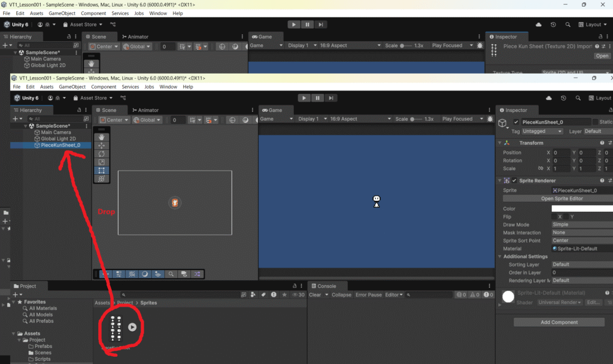Toggle scale proportions link icon in Transform
613x364 pixels.
(541, 168)
